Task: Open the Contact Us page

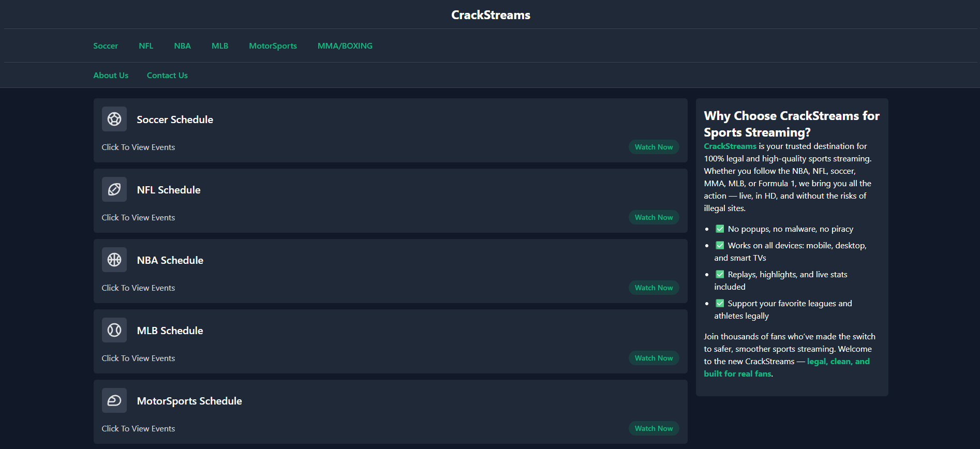Action: coord(167,75)
